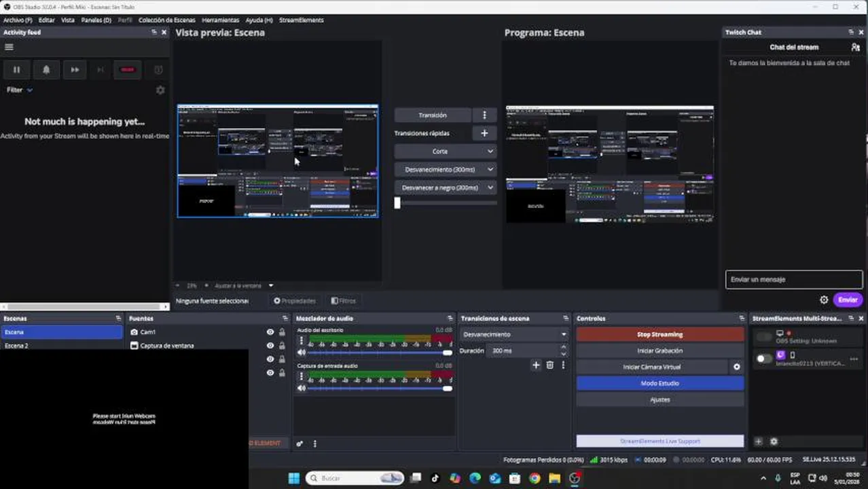Add a quick transition with plus icon
Viewport: 868px width, 489px height.
(x=484, y=133)
